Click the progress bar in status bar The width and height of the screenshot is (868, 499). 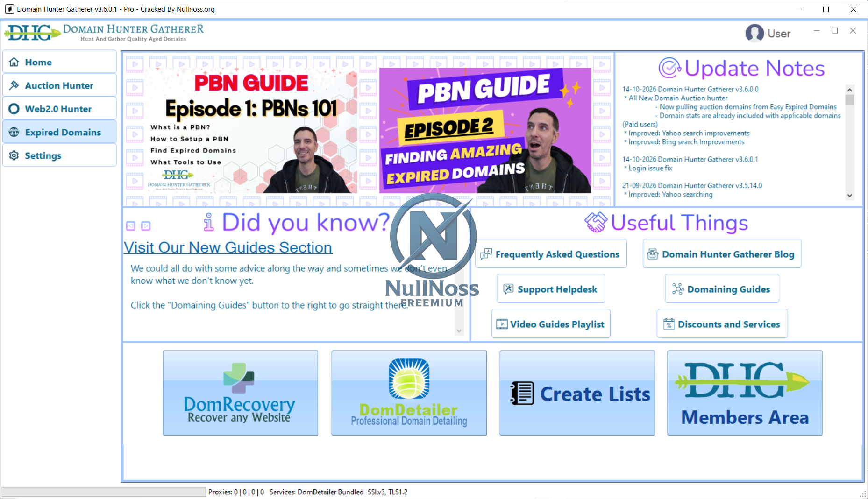pyautogui.click(x=104, y=492)
